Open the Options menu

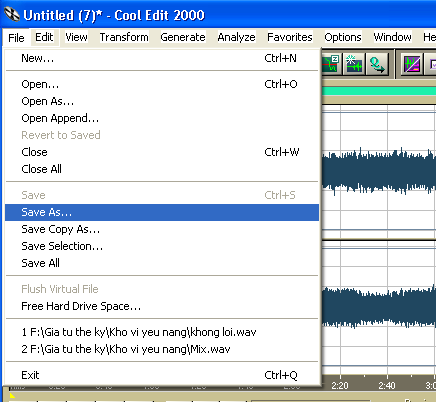click(343, 37)
